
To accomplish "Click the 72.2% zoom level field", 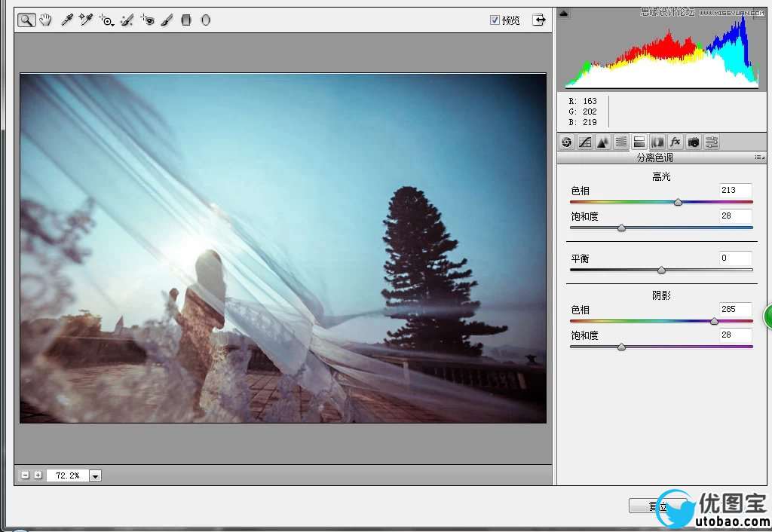I will 67,475.
